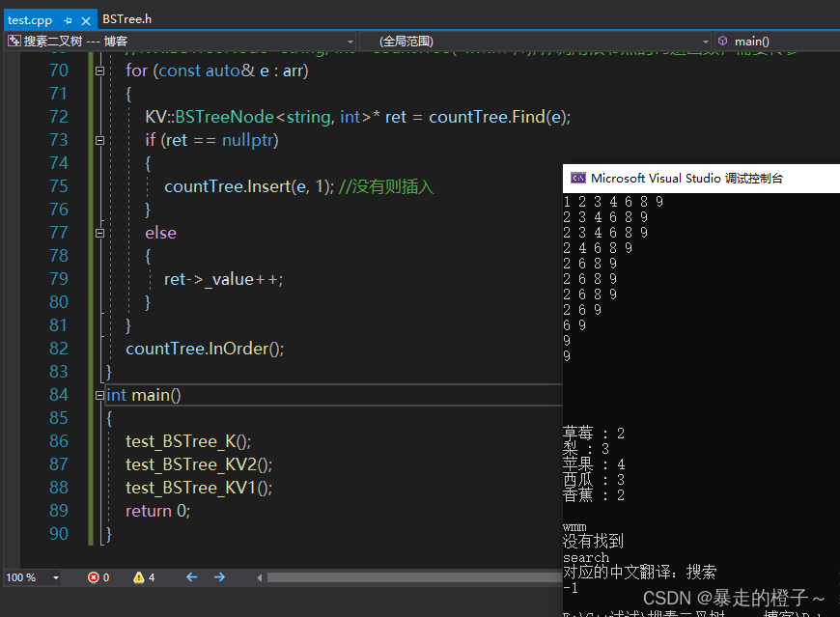Click the comment //没有则插入
The width and height of the screenshot is (840, 617).
pyautogui.click(x=386, y=186)
